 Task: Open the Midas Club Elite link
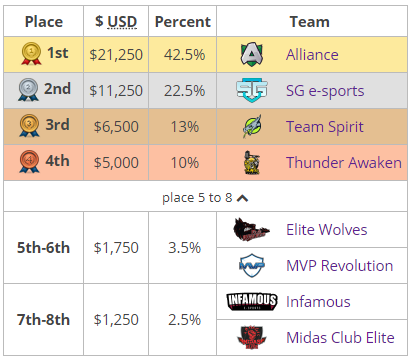click(x=340, y=337)
